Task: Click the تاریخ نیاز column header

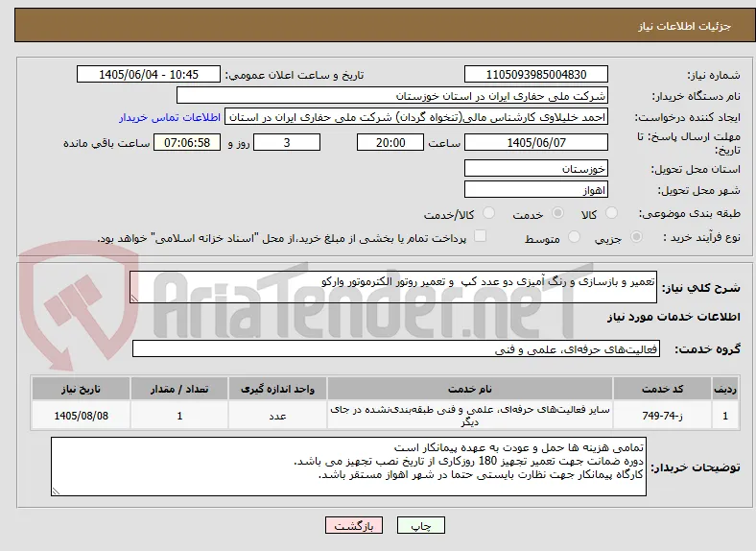Action: click(81, 389)
